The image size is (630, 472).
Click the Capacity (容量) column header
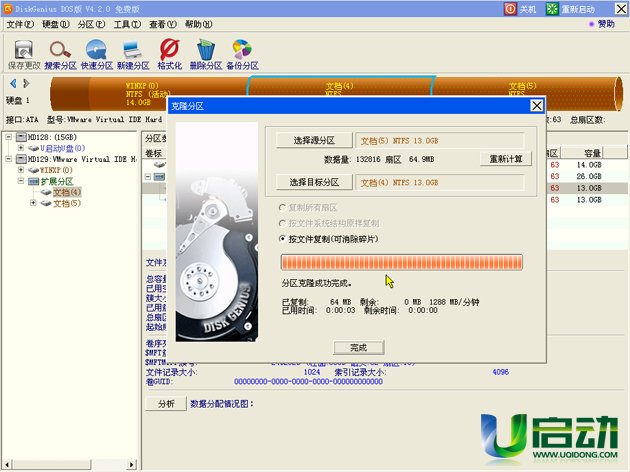(x=582, y=153)
